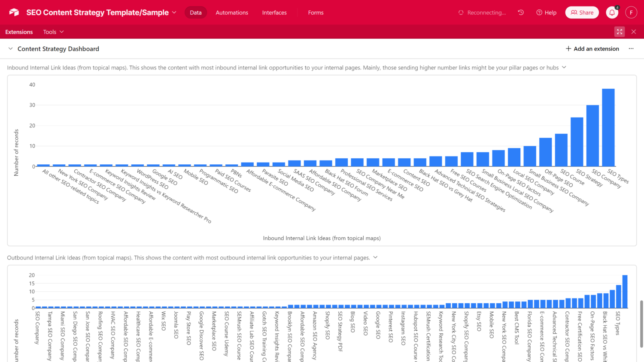Click the Share button
Viewport: 644px width, 362px height.
[582, 12]
